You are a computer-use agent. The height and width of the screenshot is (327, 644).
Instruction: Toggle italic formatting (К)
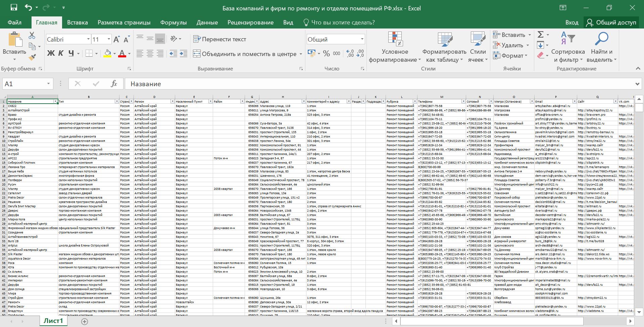pos(61,53)
